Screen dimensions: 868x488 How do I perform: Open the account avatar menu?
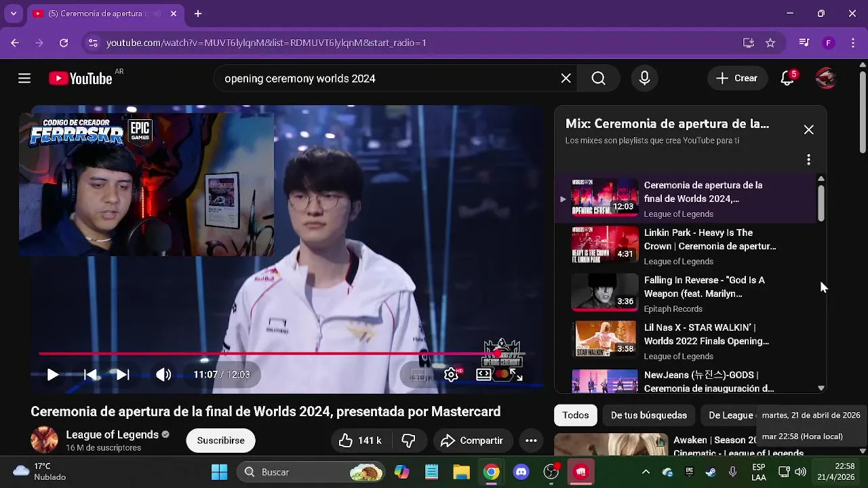[825, 79]
